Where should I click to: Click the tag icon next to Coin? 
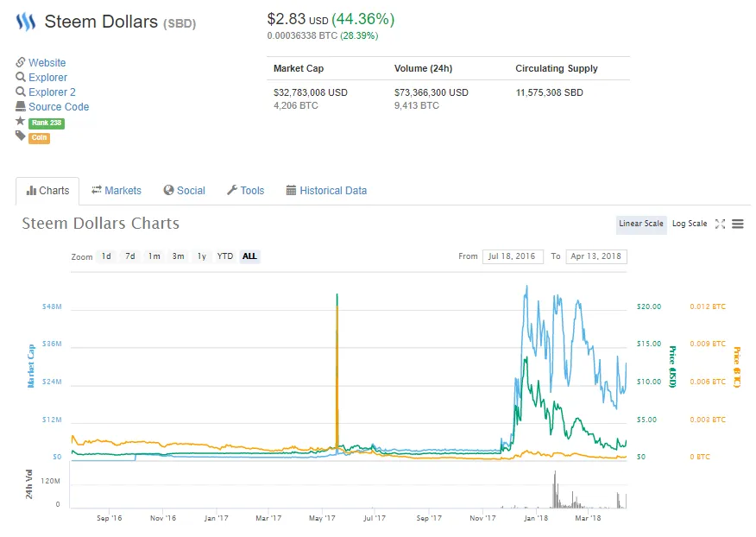point(20,136)
